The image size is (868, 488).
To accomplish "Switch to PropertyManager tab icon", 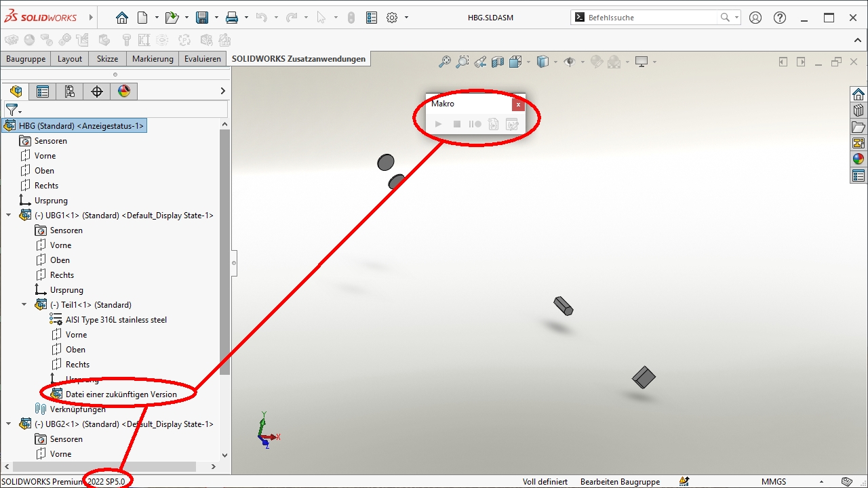I will click(x=43, y=91).
